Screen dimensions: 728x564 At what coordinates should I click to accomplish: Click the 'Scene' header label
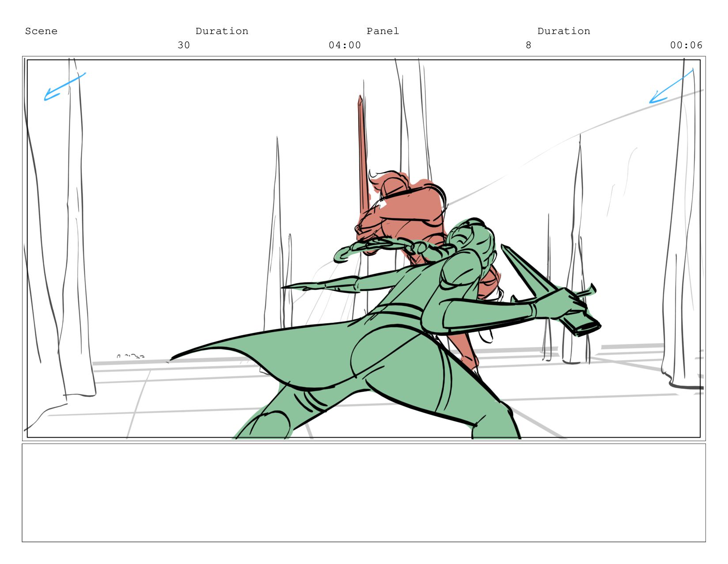(41, 31)
